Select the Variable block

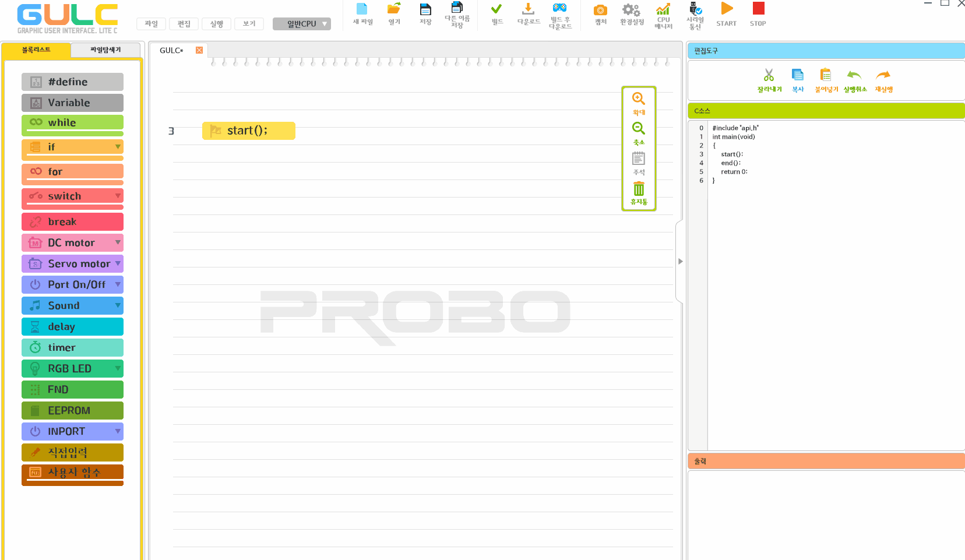(72, 103)
